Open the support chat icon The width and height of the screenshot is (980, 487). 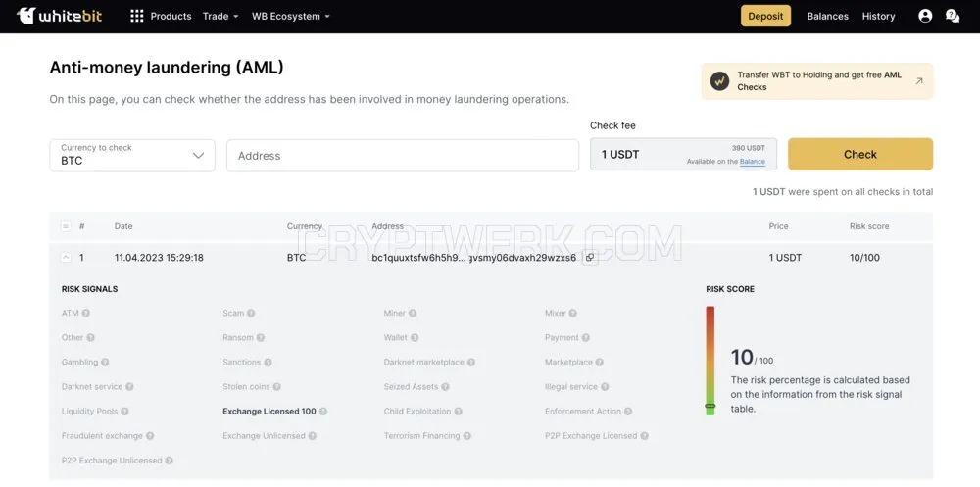point(953,17)
